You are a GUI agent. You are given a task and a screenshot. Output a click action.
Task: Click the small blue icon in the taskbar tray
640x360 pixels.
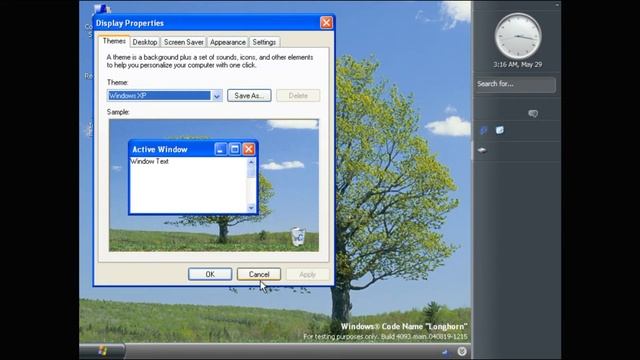(x=445, y=351)
